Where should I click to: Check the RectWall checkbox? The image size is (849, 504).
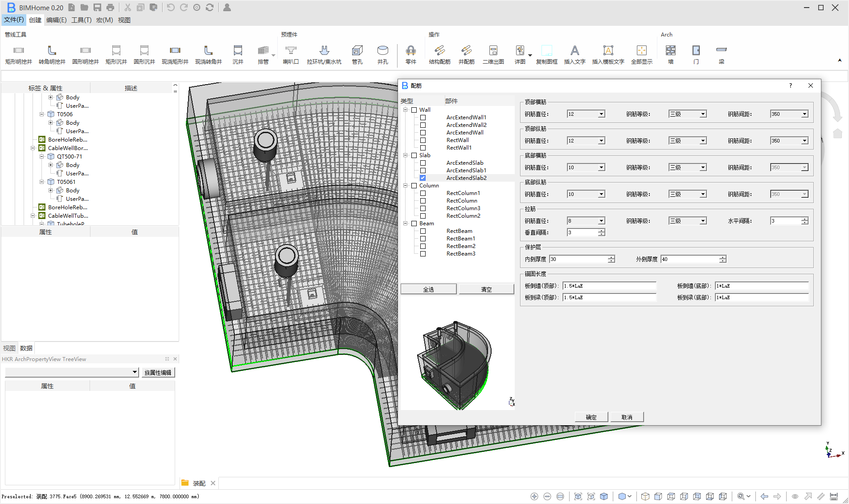coord(423,140)
